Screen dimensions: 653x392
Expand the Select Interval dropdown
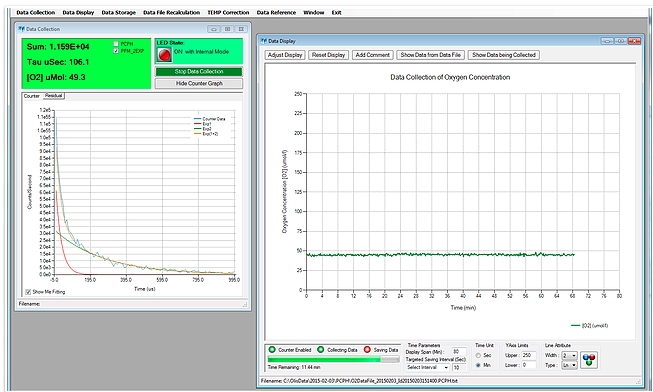pos(428,367)
